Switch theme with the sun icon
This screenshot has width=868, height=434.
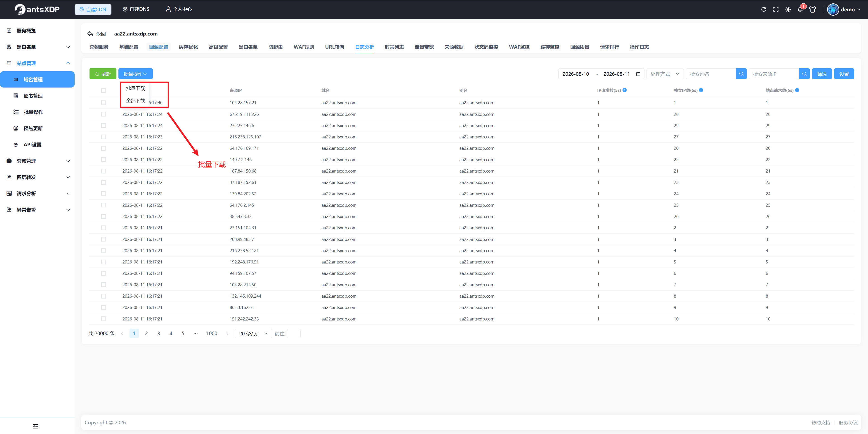[x=788, y=9]
